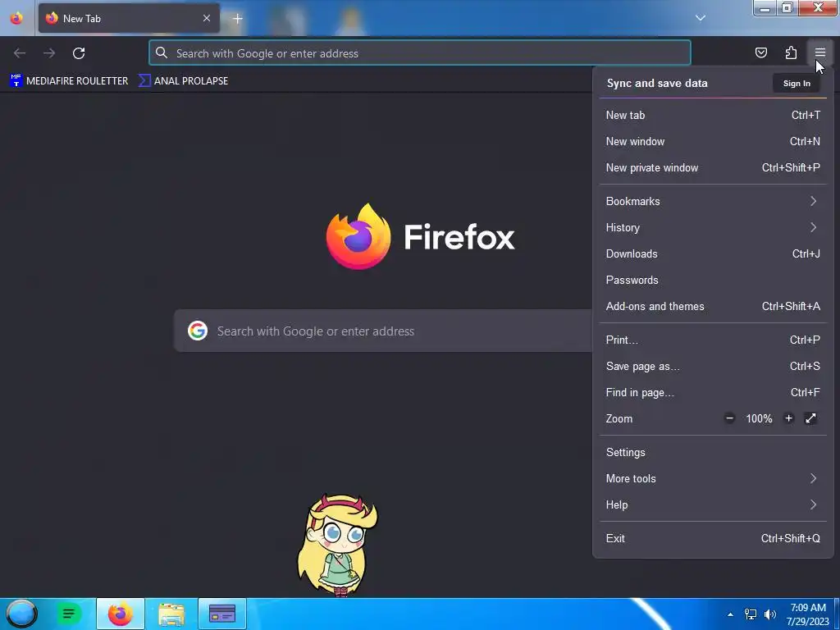Click the Firefox logo on the page
Viewport: 840px width, 630px height.
[x=358, y=237]
